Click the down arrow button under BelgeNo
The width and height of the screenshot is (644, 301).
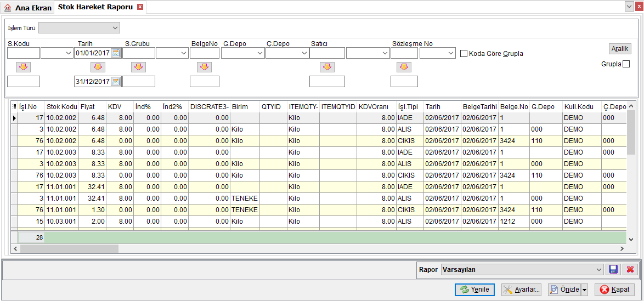(204, 67)
